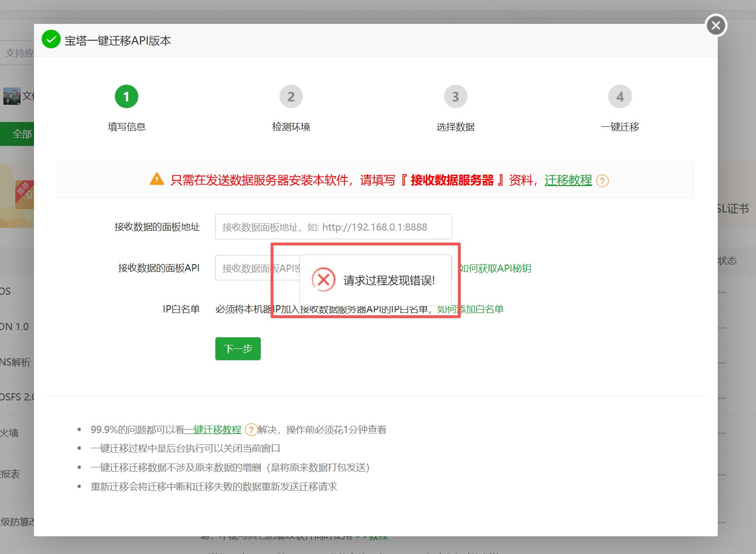Select step 2 circle 检测环境
The image size is (756, 554).
click(291, 97)
